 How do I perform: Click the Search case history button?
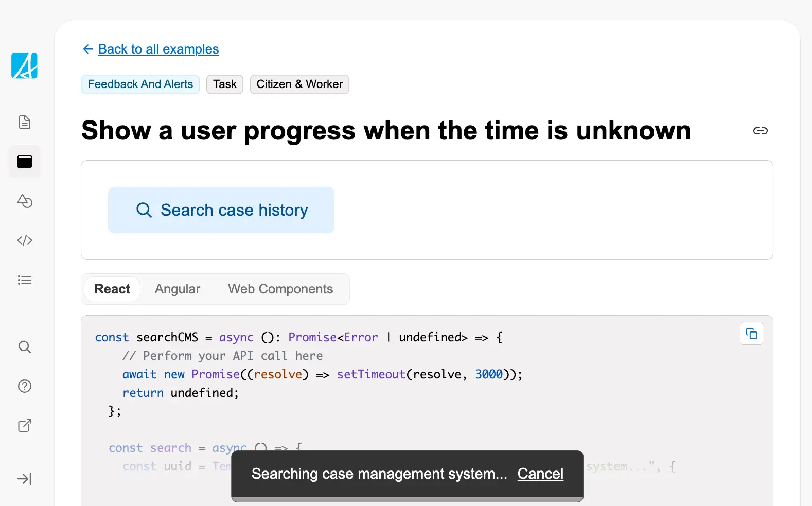pyautogui.click(x=221, y=210)
